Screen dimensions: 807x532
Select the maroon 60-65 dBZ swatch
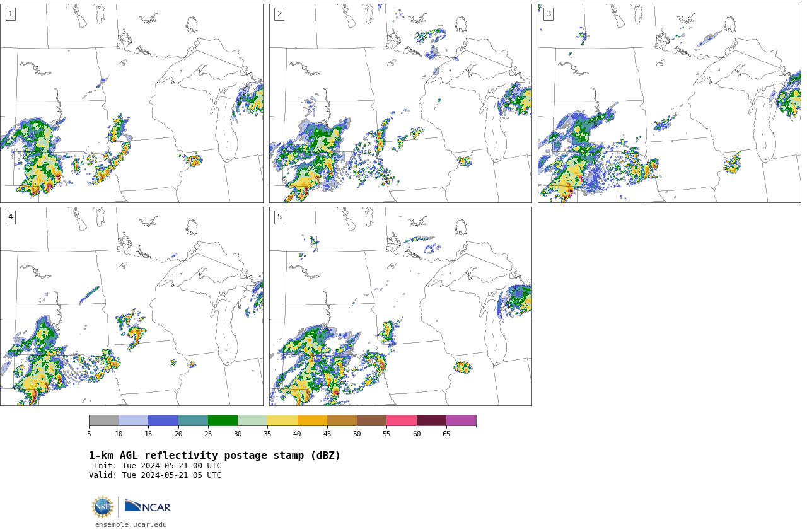431,420
